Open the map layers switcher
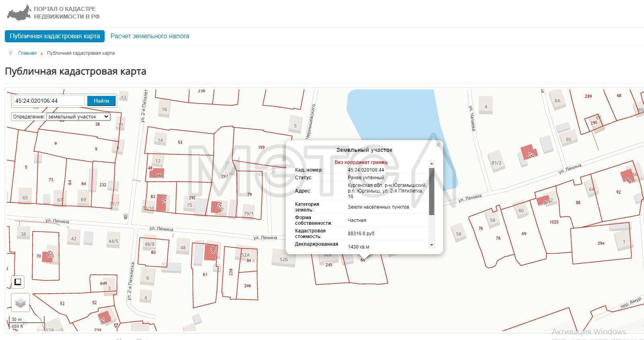The height and width of the screenshot is (340, 644). point(20,302)
